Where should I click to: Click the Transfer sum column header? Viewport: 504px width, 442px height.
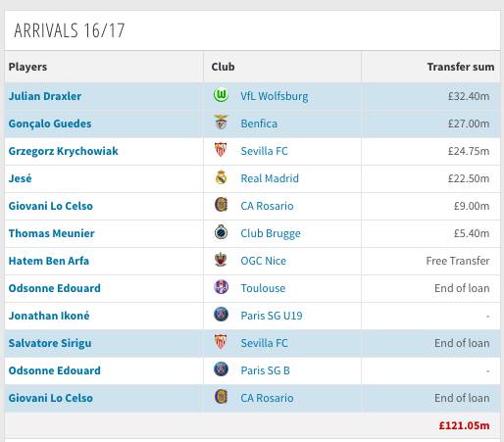coord(461,67)
